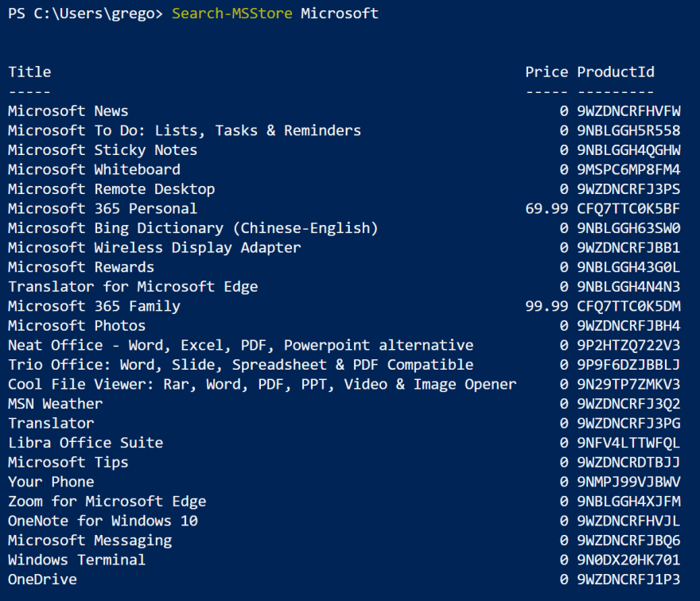Image resolution: width=700 pixels, height=601 pixels.
Task: Select Microsoft Wireless Display Adapter title
Action: coord(154,247)
